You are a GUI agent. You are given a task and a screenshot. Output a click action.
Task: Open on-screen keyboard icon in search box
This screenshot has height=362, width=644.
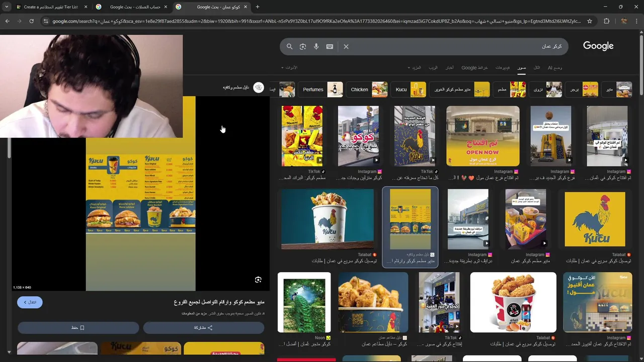tap(330, 46)
